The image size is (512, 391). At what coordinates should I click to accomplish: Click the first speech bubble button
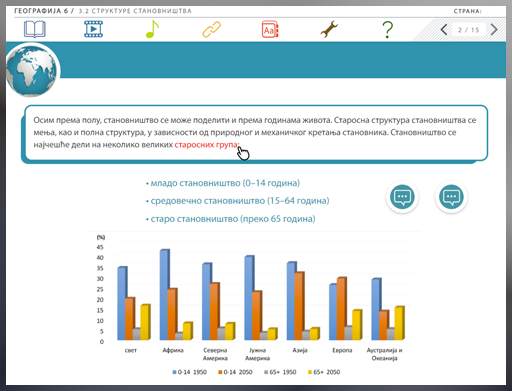coord(402,197)
